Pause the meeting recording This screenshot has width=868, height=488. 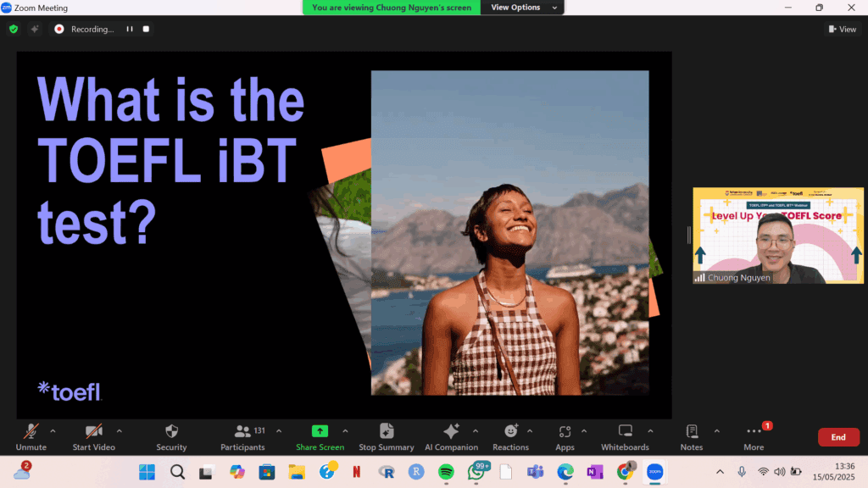[x=130, y=29]
